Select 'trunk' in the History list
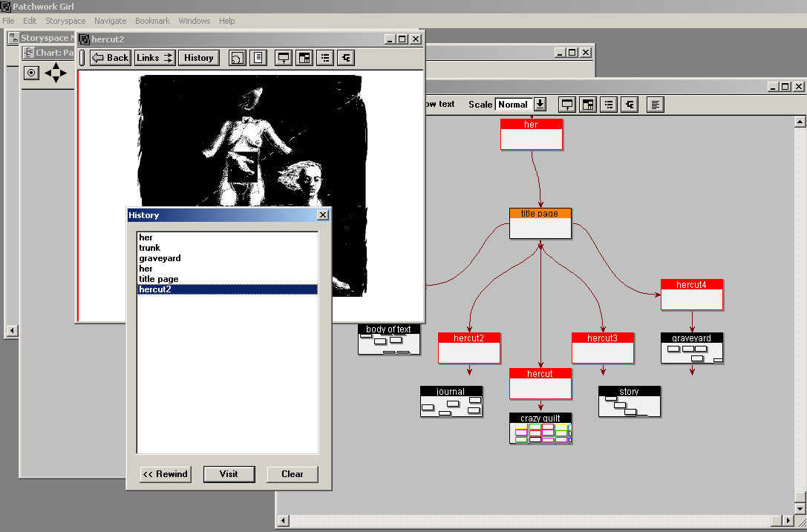This screenshot has width=807, height=532. coord(227,248)
